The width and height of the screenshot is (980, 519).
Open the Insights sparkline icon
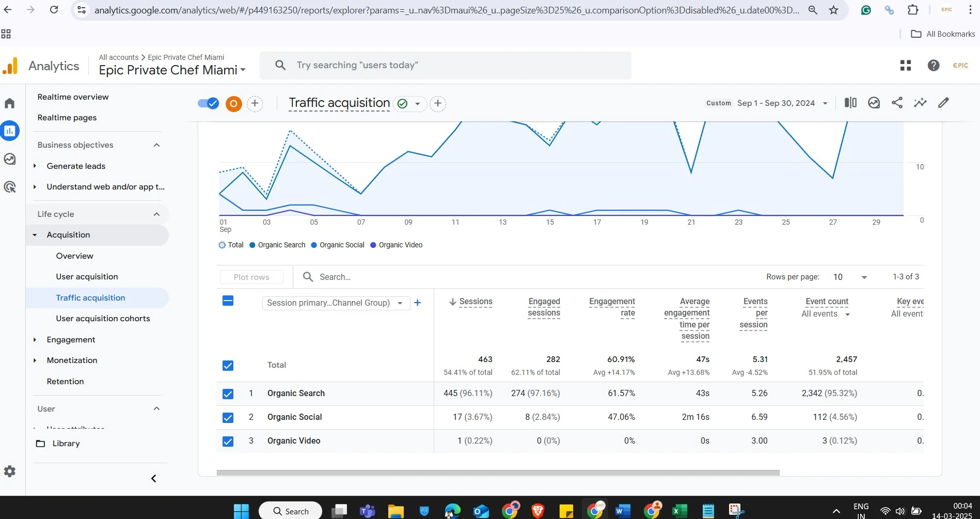pos(920,103)
